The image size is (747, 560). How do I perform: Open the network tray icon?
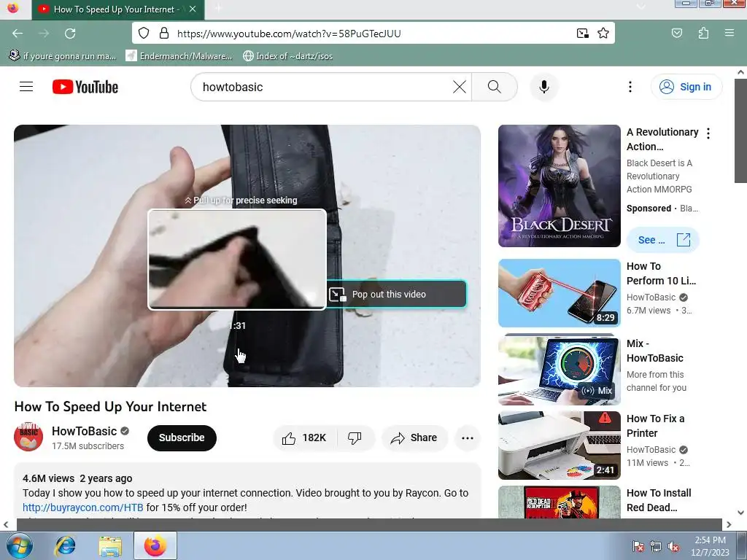tap(656, 547)
